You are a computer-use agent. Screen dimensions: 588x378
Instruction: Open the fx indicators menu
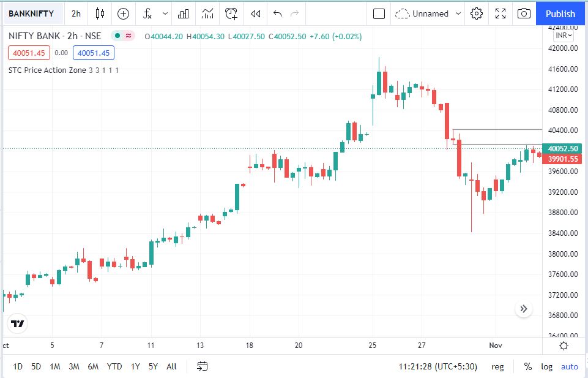[x=147, y=13]
